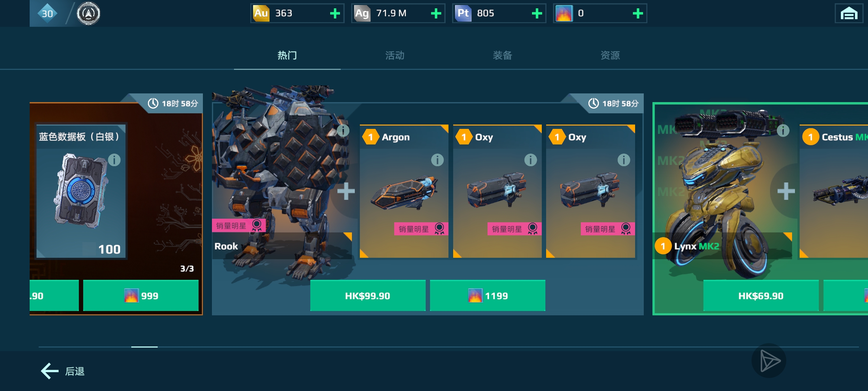This screenshot has height=391, width=868.
Task: Open the pilot rank emblem icon
Action: 88,14
